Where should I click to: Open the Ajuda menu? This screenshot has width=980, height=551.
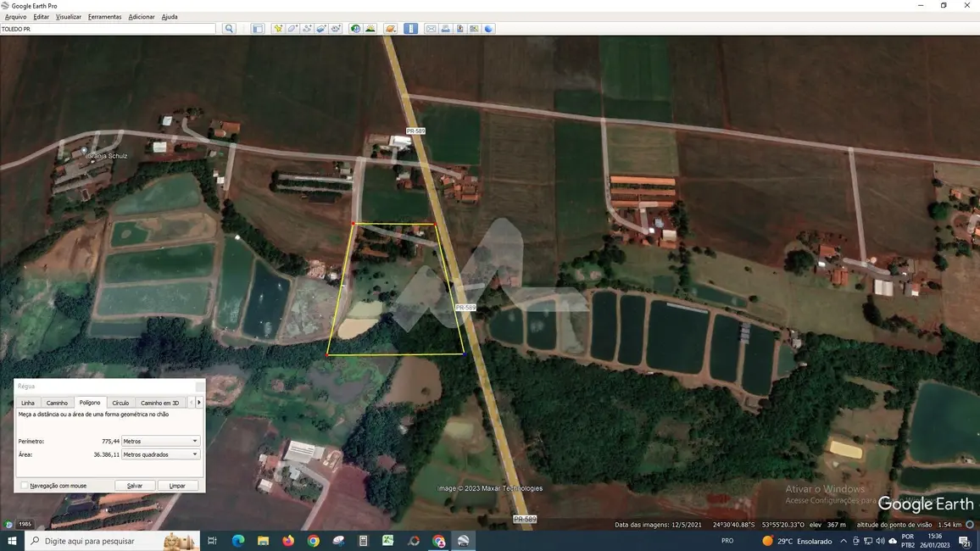click(x=170, y=17)
